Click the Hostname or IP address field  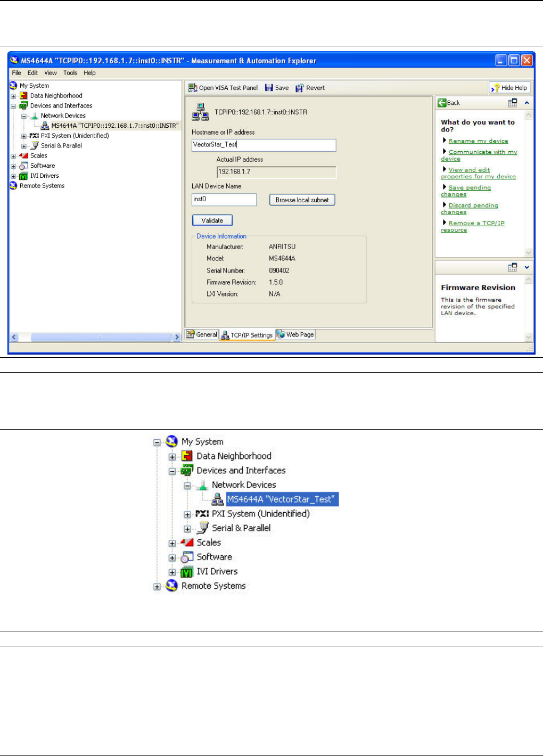(264, 145)
